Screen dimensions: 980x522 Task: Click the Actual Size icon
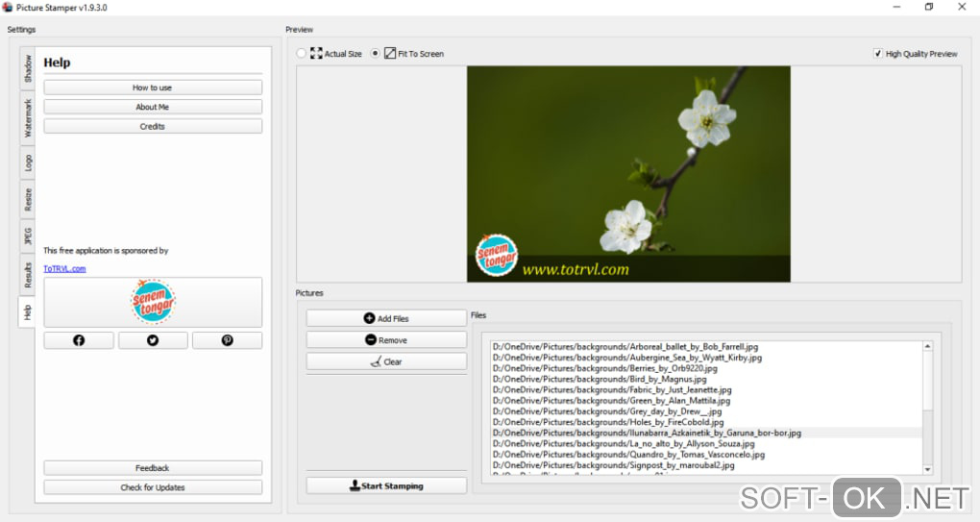point(316,53)
